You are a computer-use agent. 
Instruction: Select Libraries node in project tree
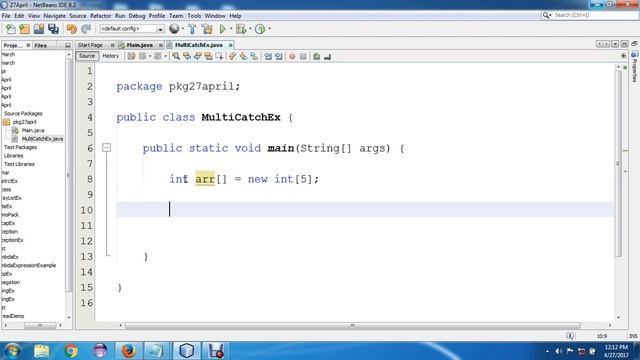13,156
